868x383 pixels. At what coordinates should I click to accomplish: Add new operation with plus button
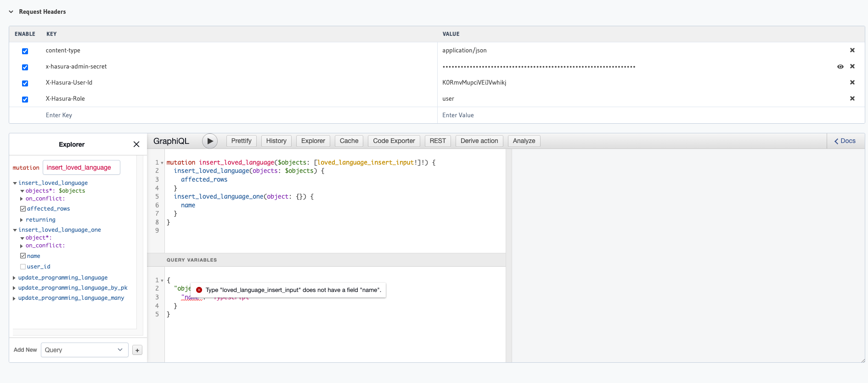[137, 350]
